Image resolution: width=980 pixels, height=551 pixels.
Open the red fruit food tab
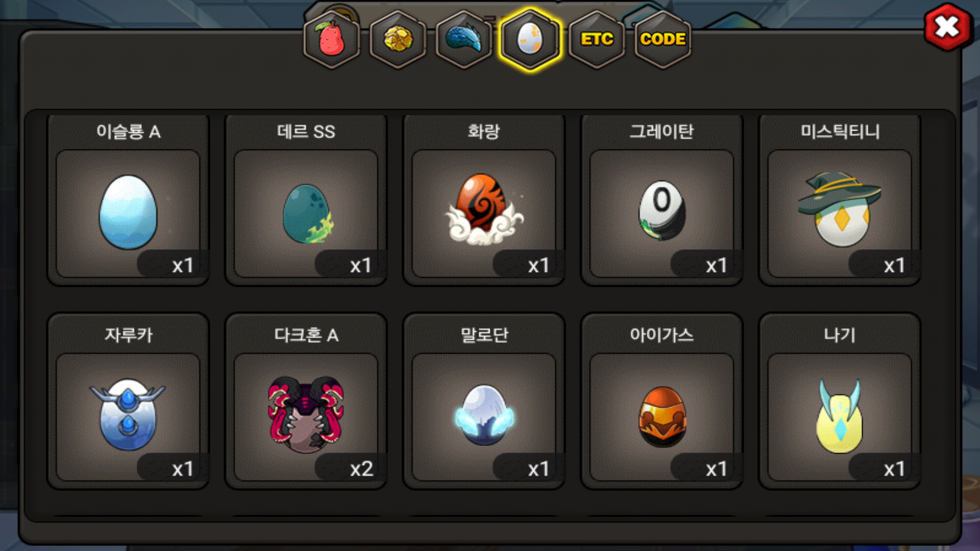(332, 39)
